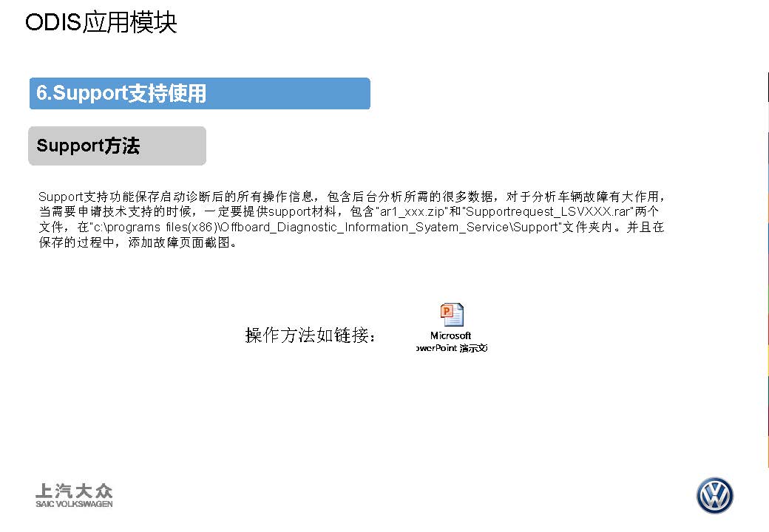The width and height of the screenshot is (769, 532).
Task: Select the '6.Support支持使用' blue heading banner
Action: click(200, 93)
